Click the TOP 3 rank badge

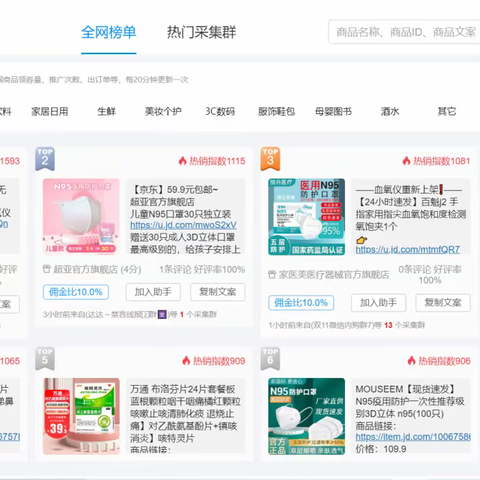point(270,159)
